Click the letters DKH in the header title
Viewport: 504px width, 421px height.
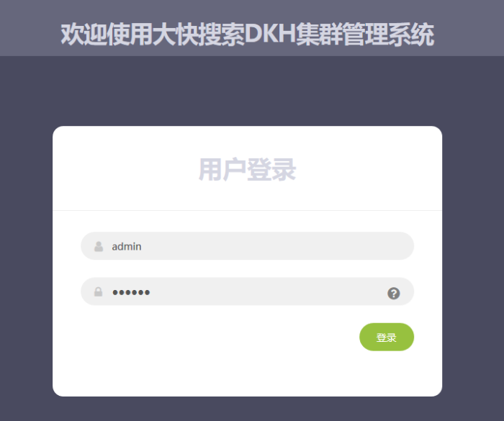coord(270,34)
